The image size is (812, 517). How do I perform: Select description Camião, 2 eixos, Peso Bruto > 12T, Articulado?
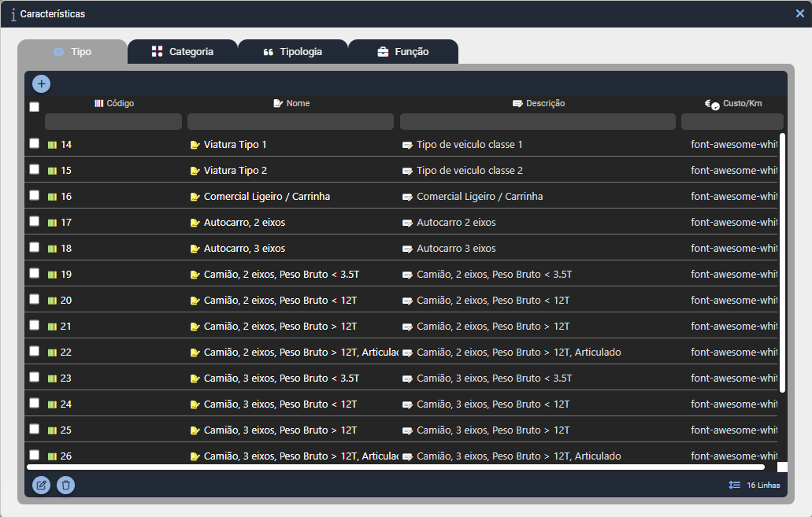pos(519,353)
